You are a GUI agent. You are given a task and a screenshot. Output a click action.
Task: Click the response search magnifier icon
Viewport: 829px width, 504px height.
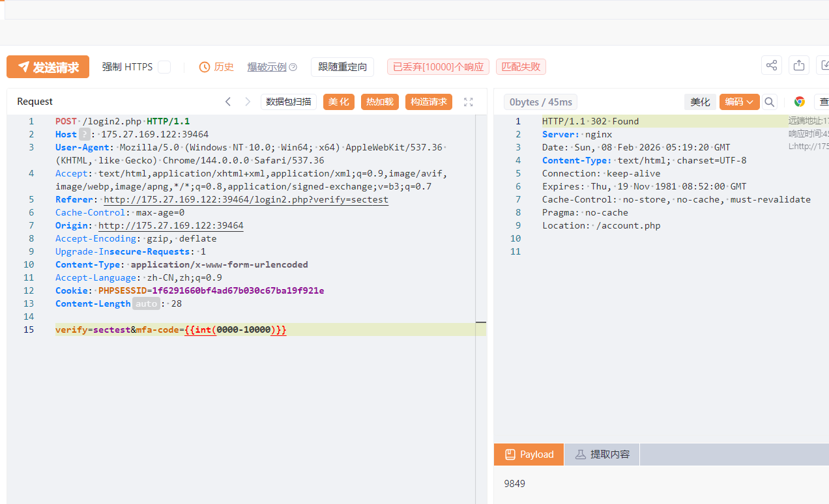(x=770, y=102)
